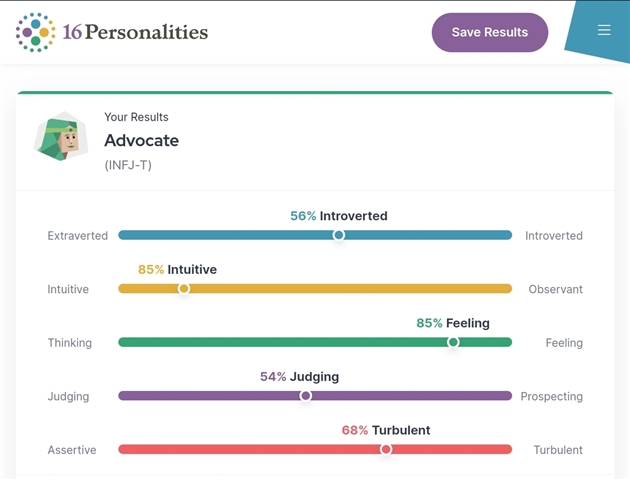Click the Intuitive slider handle
Screen dimensions: 630x480
(184, 289)
